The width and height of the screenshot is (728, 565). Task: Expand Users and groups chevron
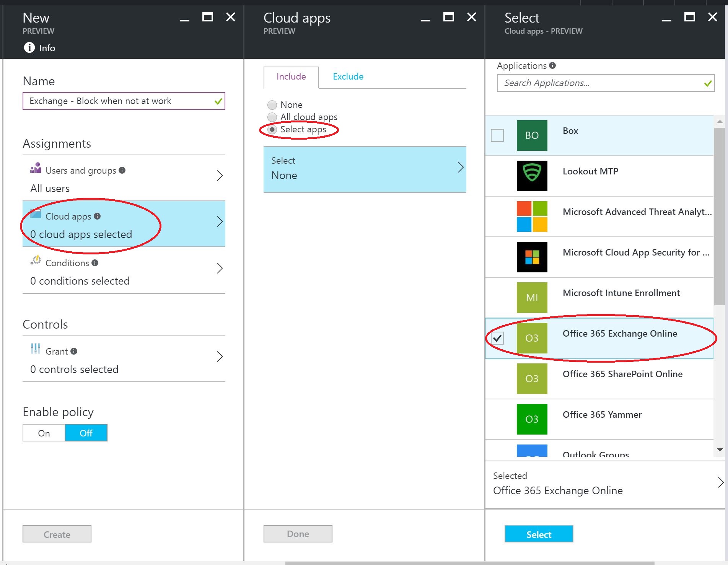(x=220, y=176)
